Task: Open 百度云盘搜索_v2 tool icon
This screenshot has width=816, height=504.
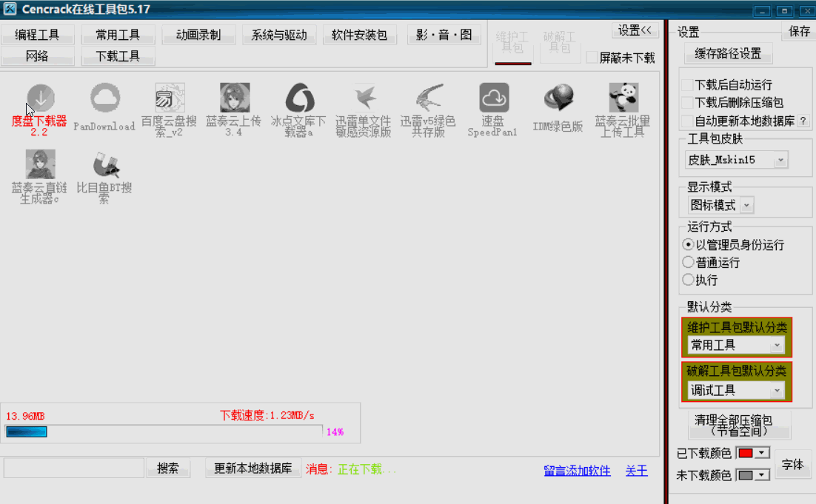Action: pyautogui.click(x=170, y=98)
